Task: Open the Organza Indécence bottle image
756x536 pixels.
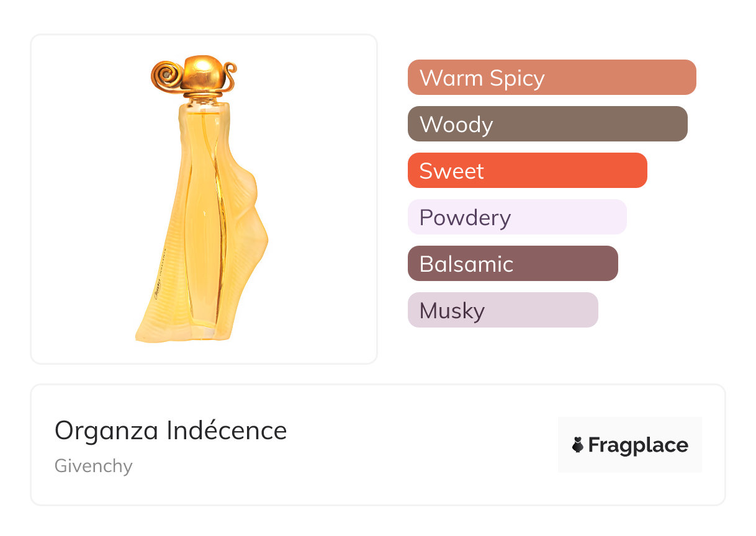Action: coord(202,199)
